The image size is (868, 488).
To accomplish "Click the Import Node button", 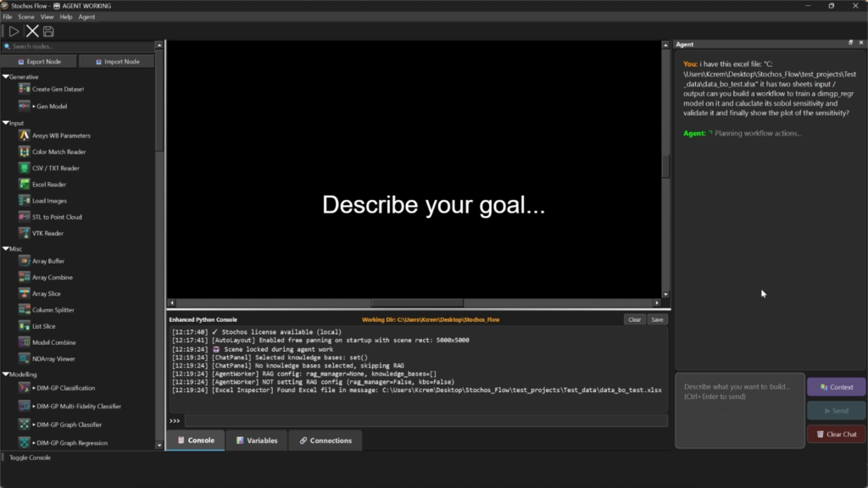I will [116, 62].
